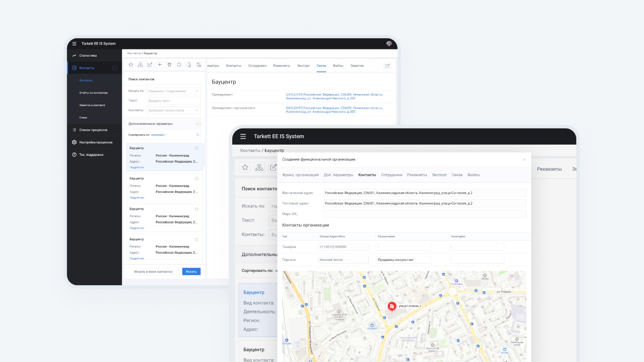Click the list-add icon at the toolbar's right end
Screen dimensions: 644x362
[x=198, y=65]
